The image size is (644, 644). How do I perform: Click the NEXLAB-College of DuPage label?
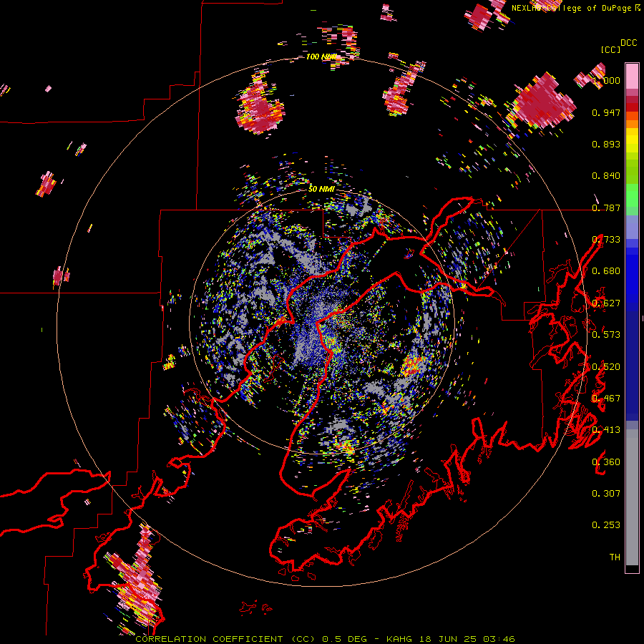pos(571,8)
